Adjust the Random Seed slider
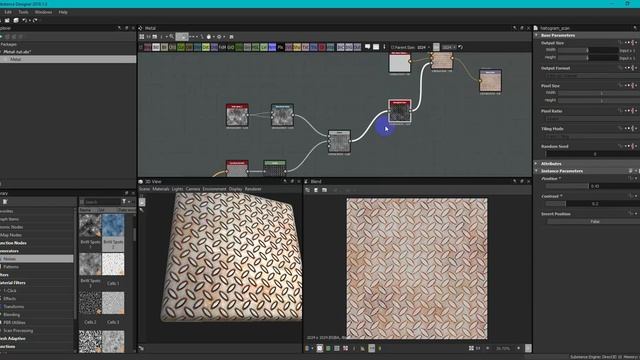The height and width of the screenshot is (360, 640). tap(594, 154)
